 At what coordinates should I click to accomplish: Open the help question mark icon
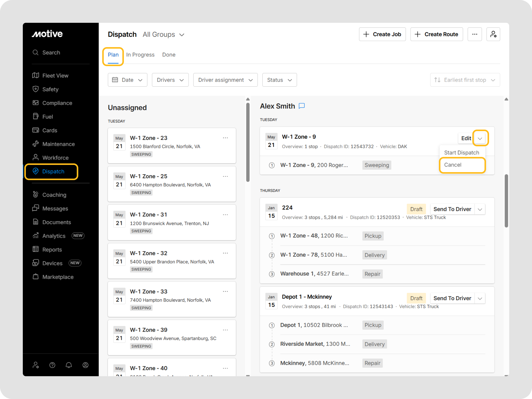tap(52, 365)
